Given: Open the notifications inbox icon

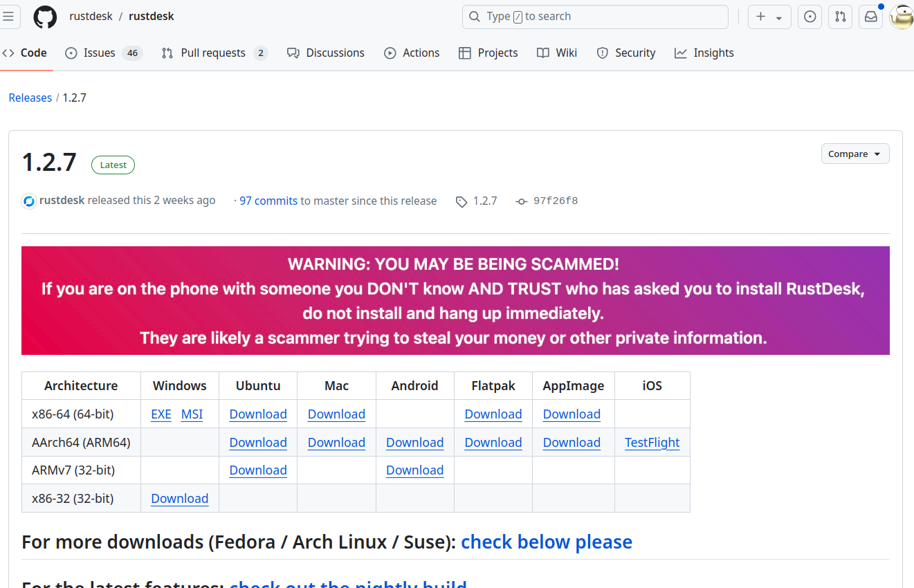Looking at the screenshot, I should 871,17.
